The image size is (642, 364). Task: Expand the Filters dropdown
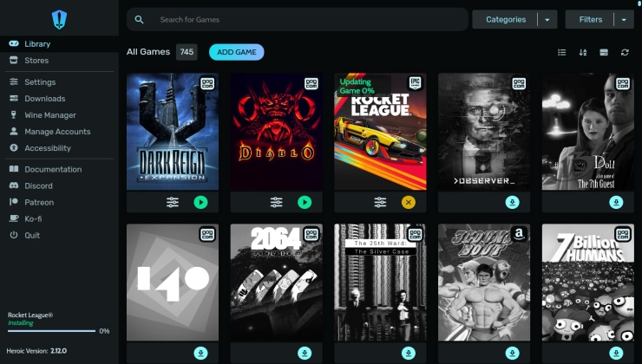(x=624, y=19)
